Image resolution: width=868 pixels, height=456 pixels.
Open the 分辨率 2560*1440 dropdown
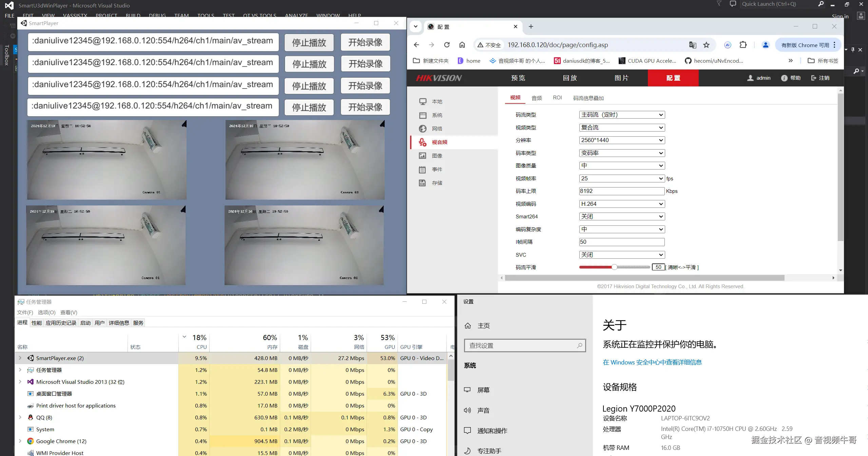click(621, 140)
